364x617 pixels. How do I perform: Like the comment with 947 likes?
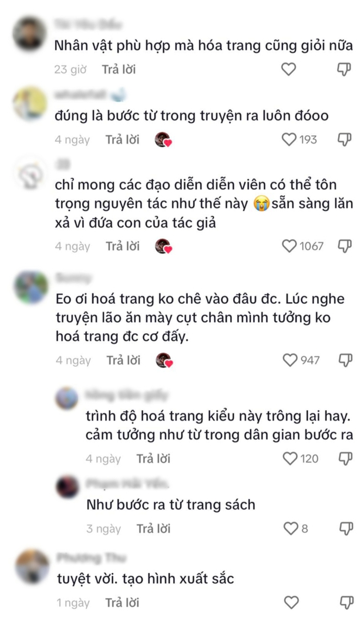[290, 360]
